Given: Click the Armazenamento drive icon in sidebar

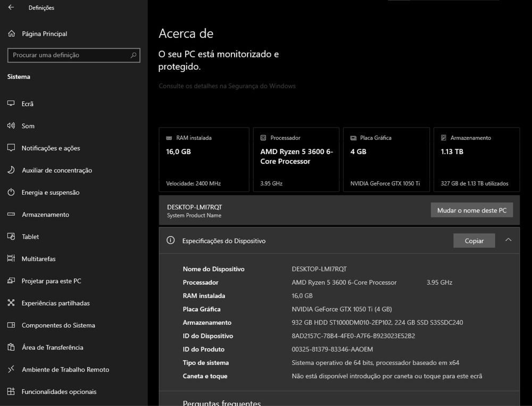Looking at the screenshot, I should [11, 214].
